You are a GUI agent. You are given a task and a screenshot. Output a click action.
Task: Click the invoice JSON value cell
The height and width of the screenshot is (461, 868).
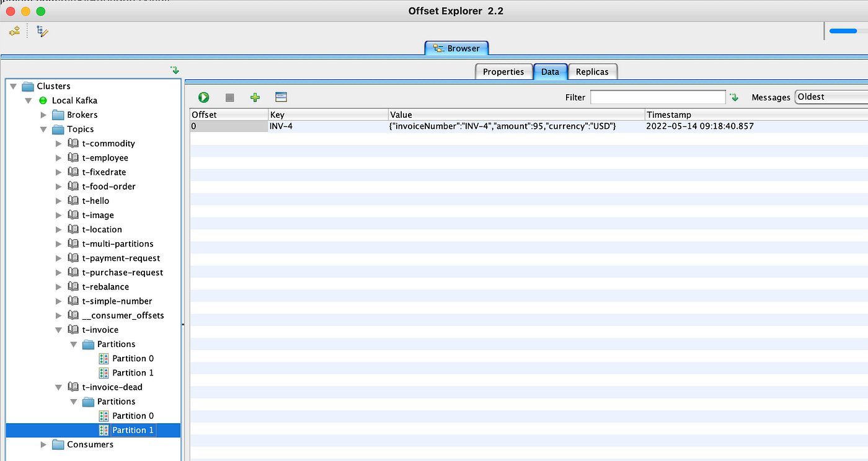pos(516,126)
